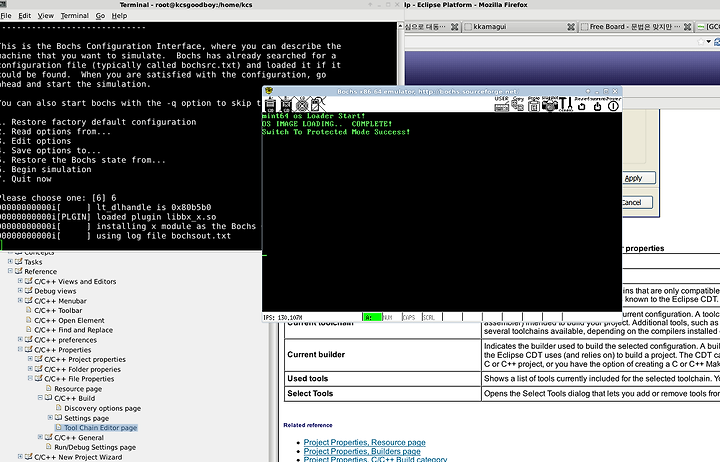Expand C/C++ Project properties node
This screenshot has height=462, width=720.
coord(30,359)
